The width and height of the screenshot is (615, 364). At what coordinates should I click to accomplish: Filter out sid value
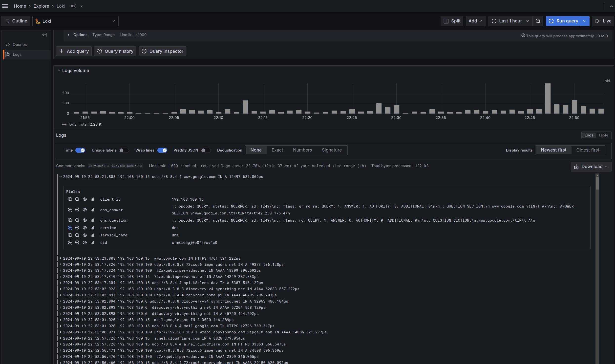tap(77, 243)
